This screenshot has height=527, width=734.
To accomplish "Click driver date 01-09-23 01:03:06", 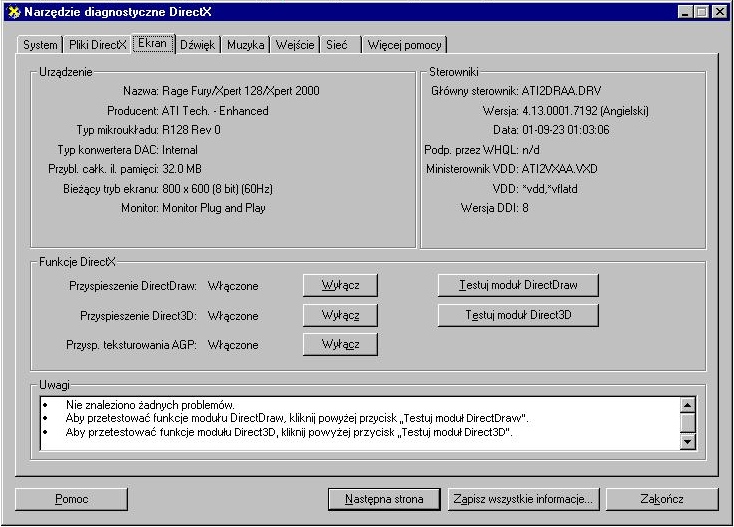I will pyautogui.click(x=565, y=130).
